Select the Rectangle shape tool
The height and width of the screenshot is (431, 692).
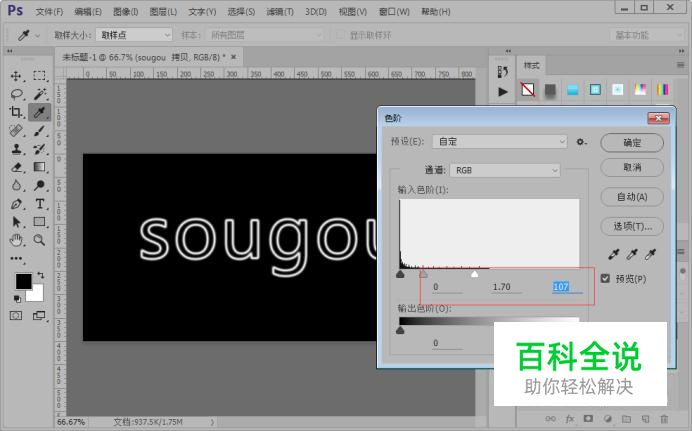tap(39, 222)
